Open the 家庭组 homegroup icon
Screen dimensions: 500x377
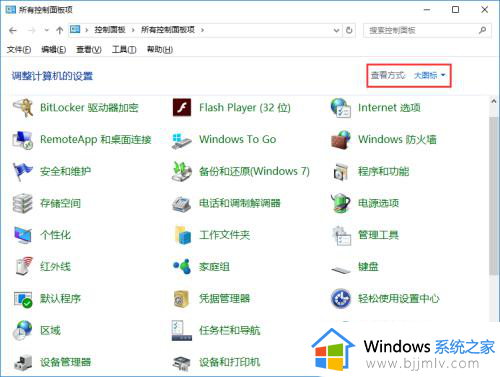pyautogui.click(x=182, y=266)
